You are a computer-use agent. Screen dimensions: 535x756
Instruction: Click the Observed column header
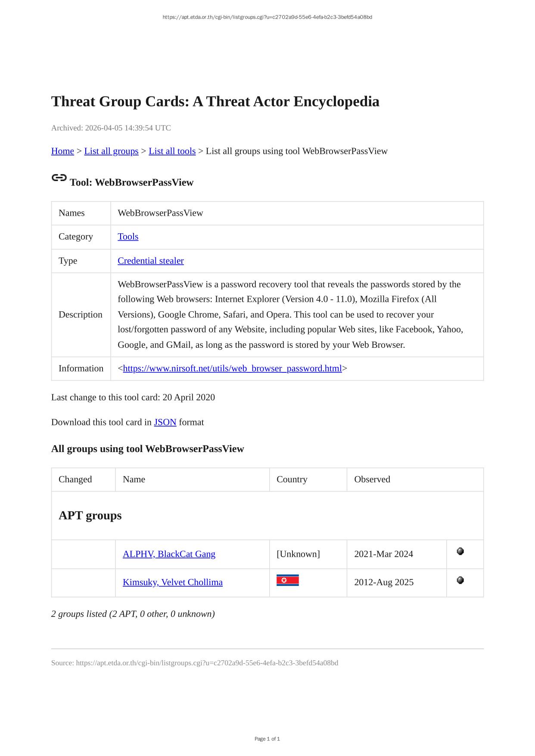[372, 480]
